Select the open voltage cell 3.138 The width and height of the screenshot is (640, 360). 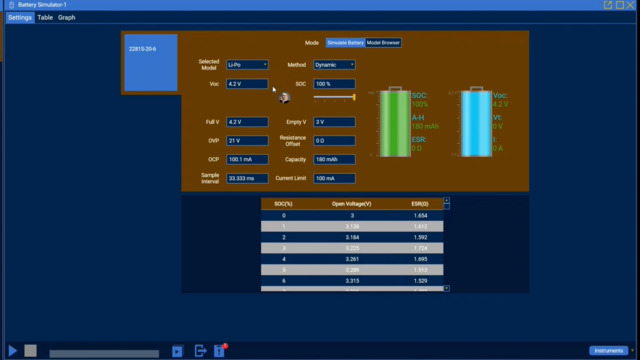352,227
